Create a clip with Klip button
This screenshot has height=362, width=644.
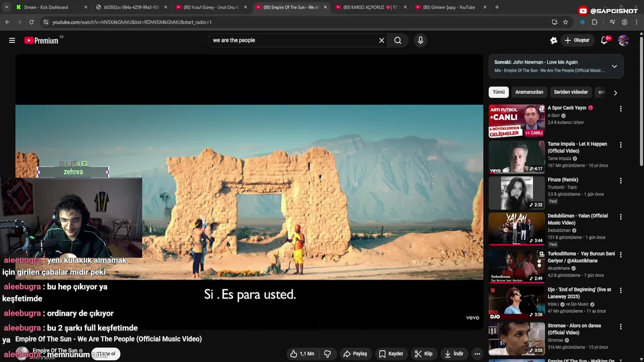tap(424, 354)
